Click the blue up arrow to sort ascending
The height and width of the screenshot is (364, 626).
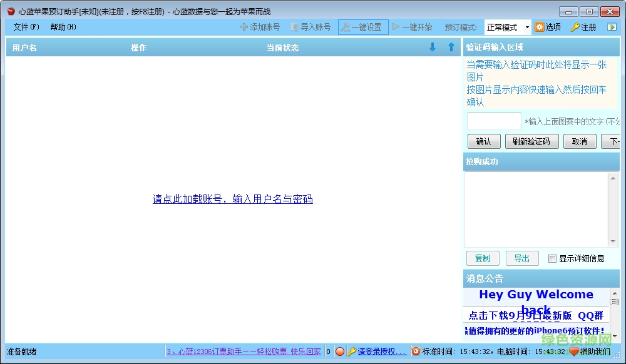(x=450, y=47)
